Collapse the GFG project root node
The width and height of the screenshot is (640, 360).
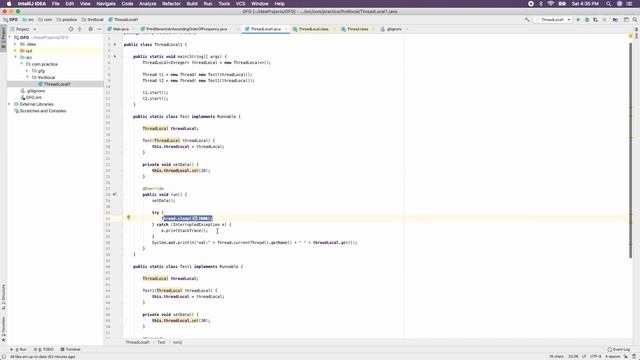click(x=10, y=37)
